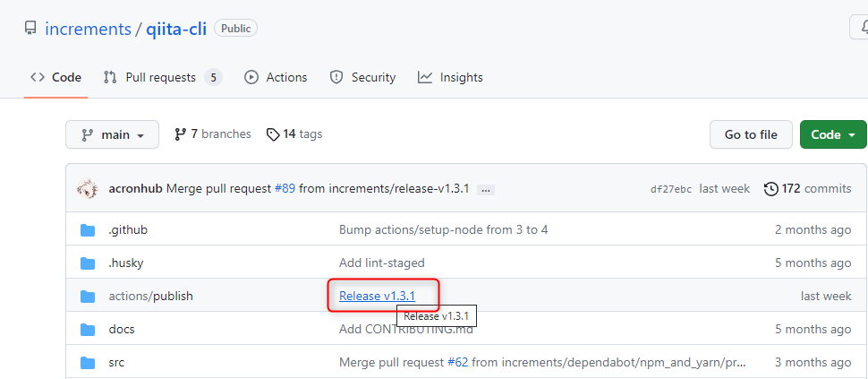Click the Security shield icon
868x379 pixels.
(336, 78)
